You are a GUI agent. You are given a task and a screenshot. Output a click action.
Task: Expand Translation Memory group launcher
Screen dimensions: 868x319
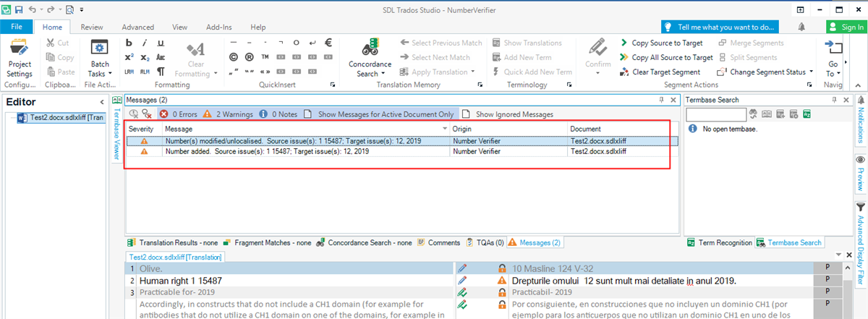click(480, 85)
